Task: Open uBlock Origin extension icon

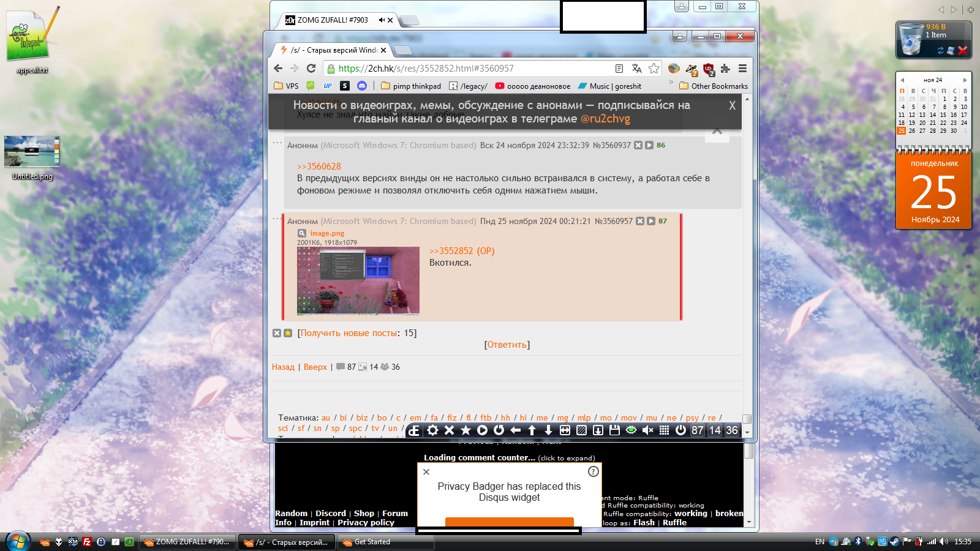Action: pyautogui.click(x=709, y=69)
